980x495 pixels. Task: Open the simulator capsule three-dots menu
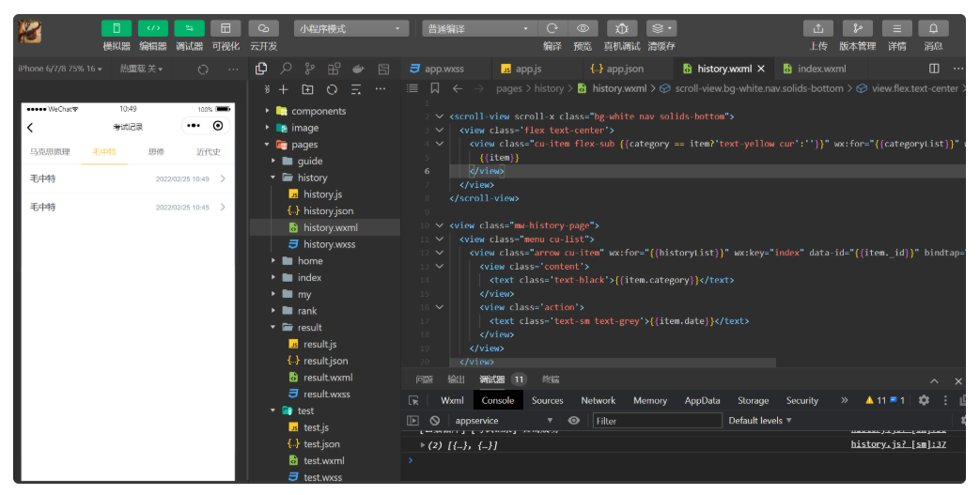194,126
